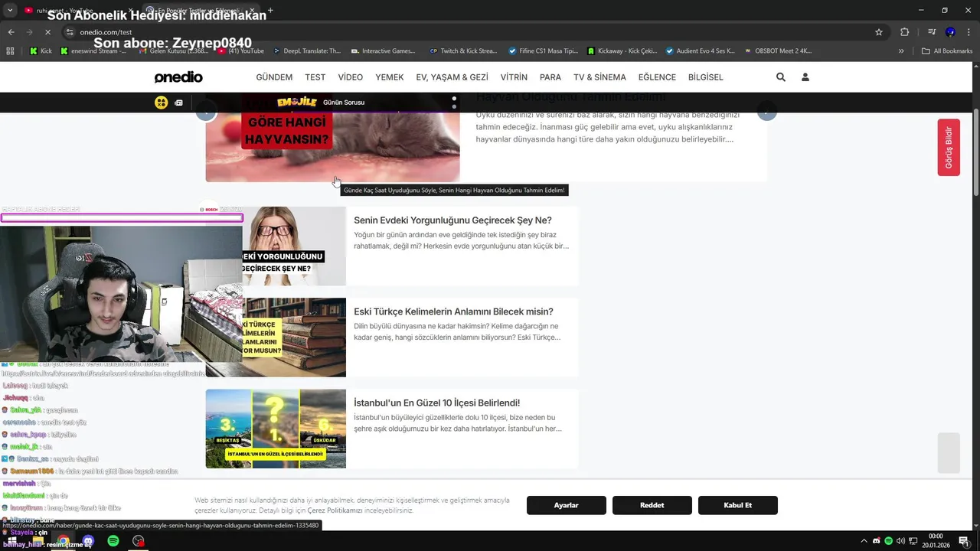Open the VİTRİN menu item
The image size is (980, 551).
[x=514, y=77]
